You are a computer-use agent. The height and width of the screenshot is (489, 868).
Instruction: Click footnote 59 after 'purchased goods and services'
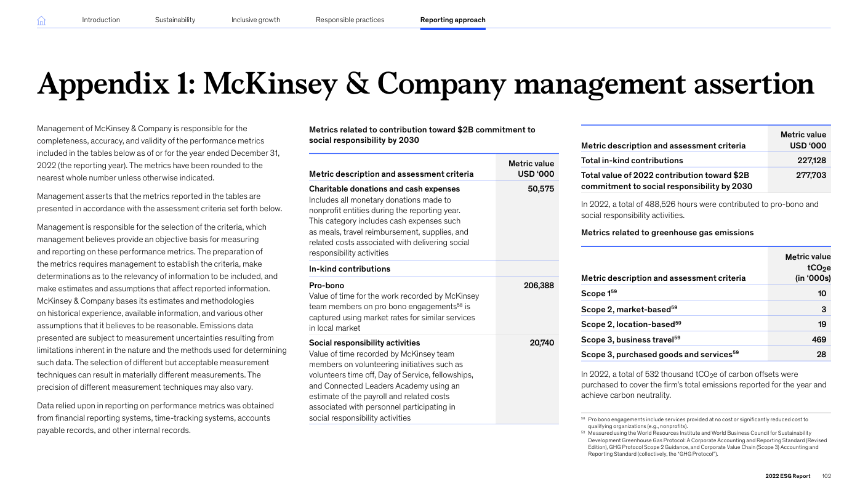point(735,352)
